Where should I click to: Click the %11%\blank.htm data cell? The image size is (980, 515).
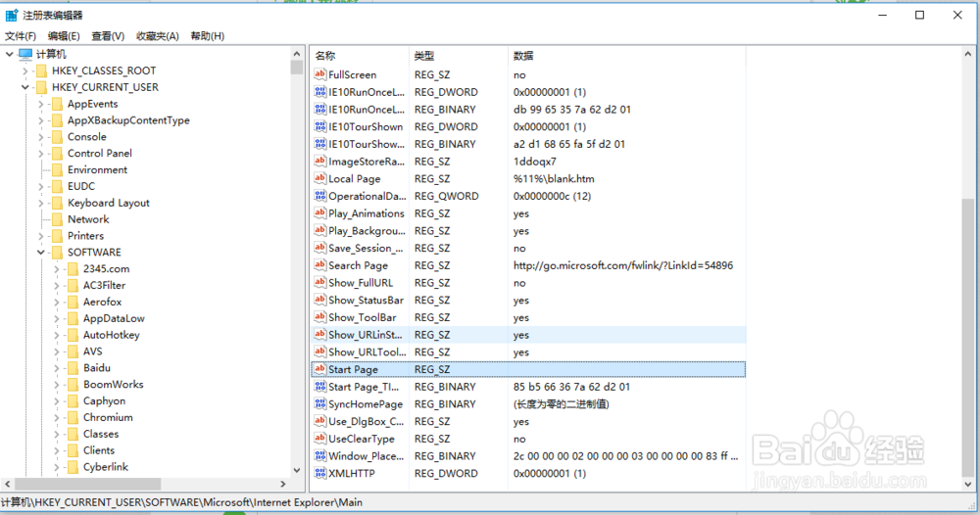point(554,178)
